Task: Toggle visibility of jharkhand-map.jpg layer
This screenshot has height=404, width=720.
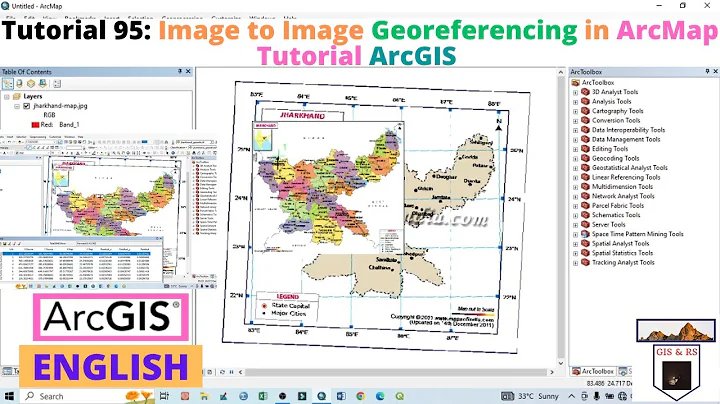Action: click(27, 106)
